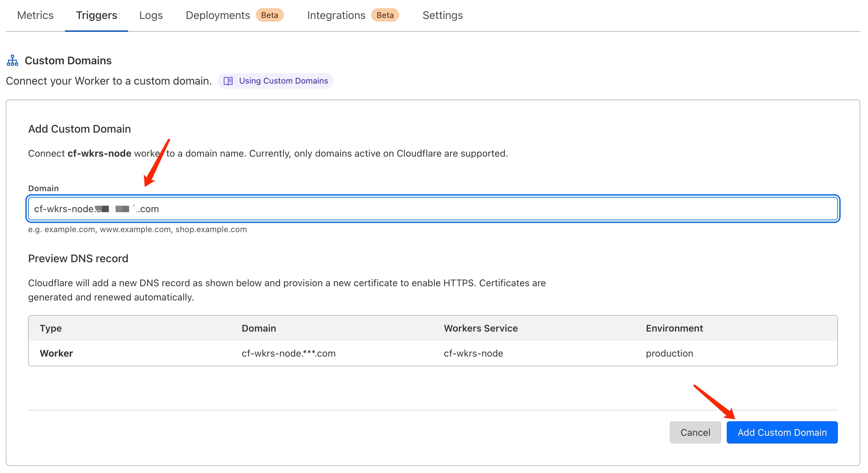Viewport: 868px width, 473px height.
Task: Focus the Domain input field
Action: (x=433, y=209)
